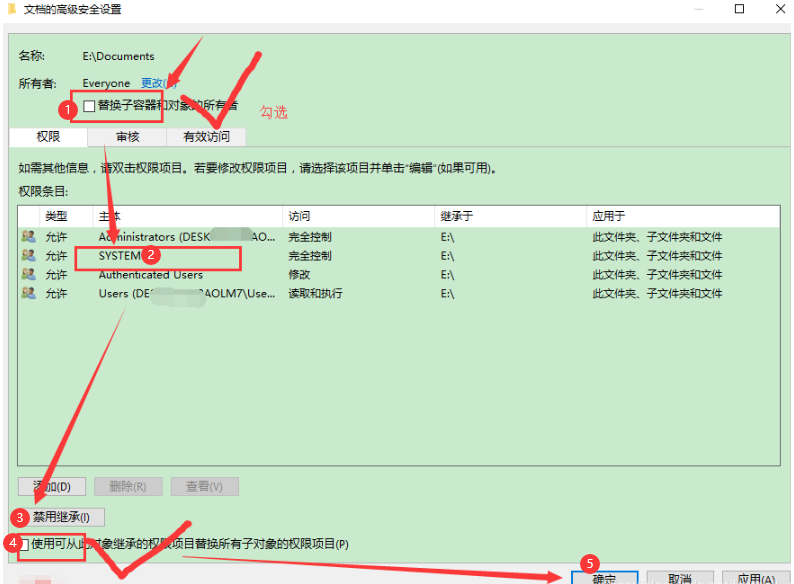Click the Everyone owner name

pos(106,83)
